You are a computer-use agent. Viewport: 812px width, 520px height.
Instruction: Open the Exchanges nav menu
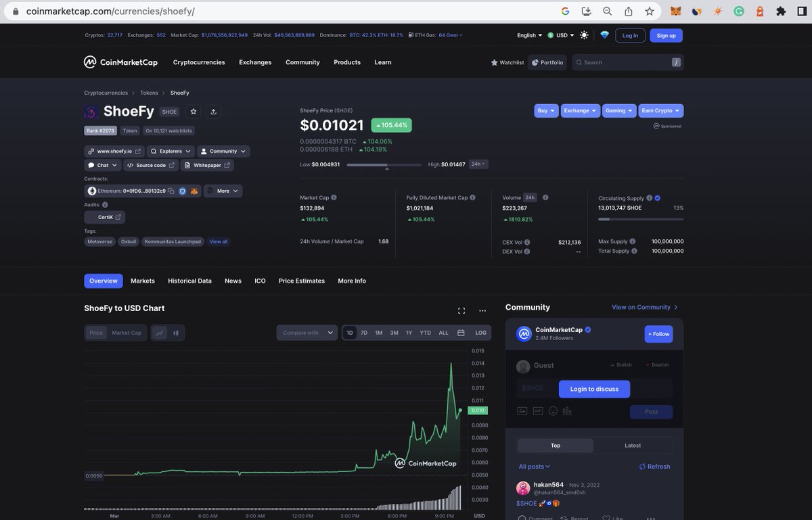[x=255, y=62]
